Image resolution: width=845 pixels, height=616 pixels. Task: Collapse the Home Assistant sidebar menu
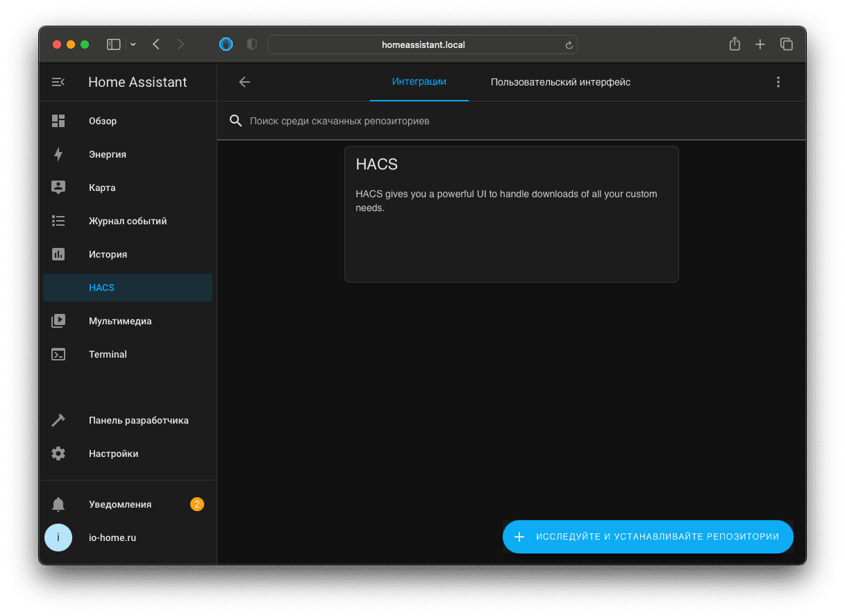[58, 82]
